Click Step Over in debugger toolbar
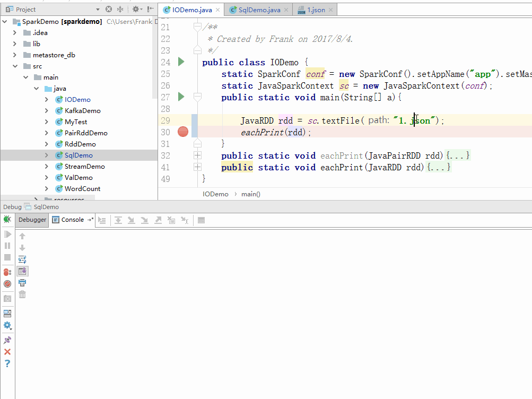The image size is (532, 399). [118, 221]
